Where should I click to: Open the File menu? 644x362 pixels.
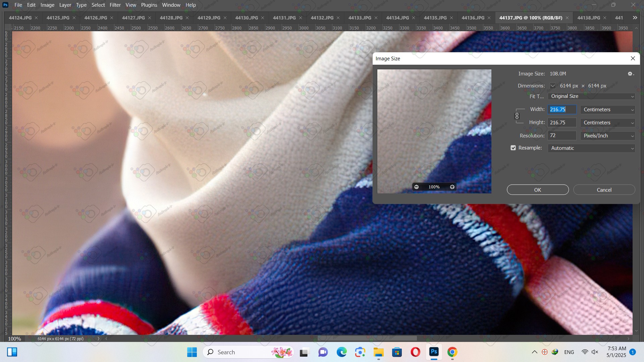[x=18, y=5]
